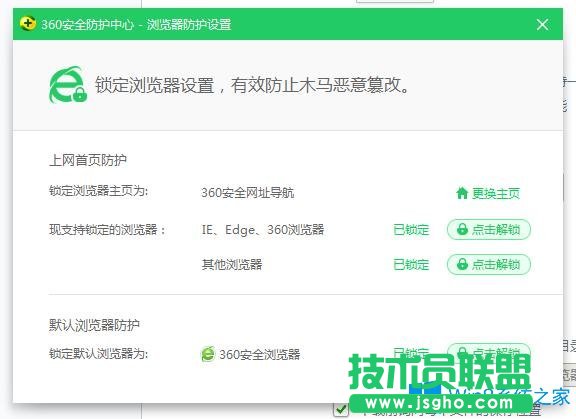The width and height of the screenshot is (576, 419).
Task: Click the 锁定浏览器主页为 label
Action: [x=98, y=191]
